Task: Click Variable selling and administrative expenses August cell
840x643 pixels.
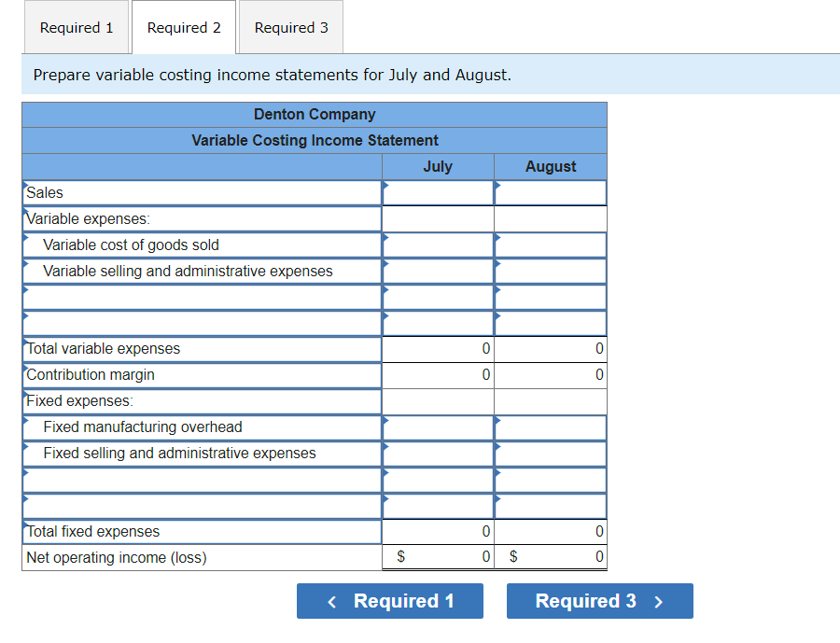Action: pyautogui.click(x=550, y=271)
